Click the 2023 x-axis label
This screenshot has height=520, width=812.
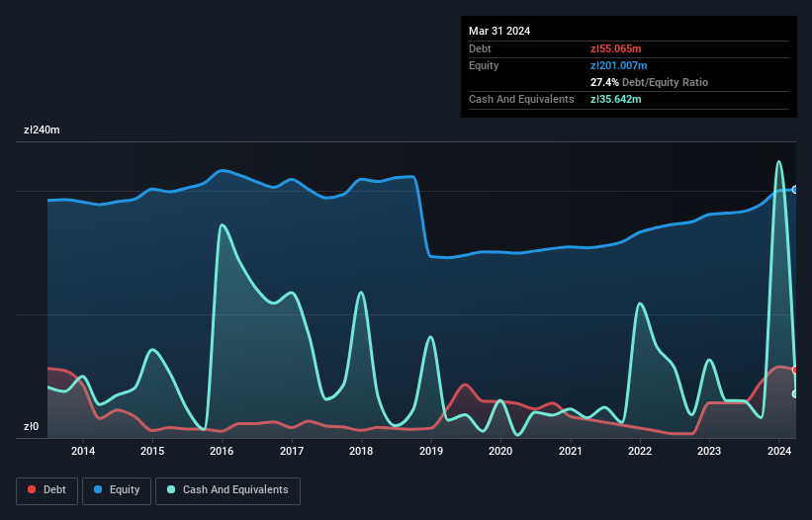tap(709, 451)
